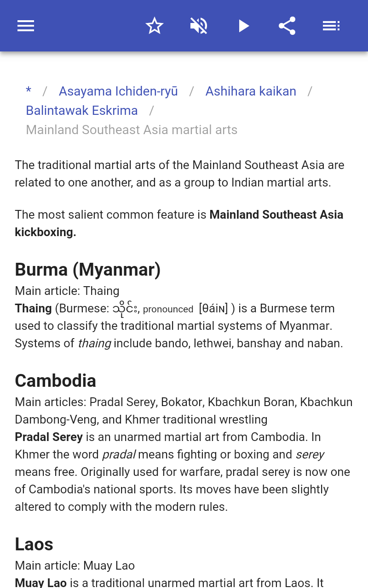Click the 'Main article: Thaing' note

(67, 291)
